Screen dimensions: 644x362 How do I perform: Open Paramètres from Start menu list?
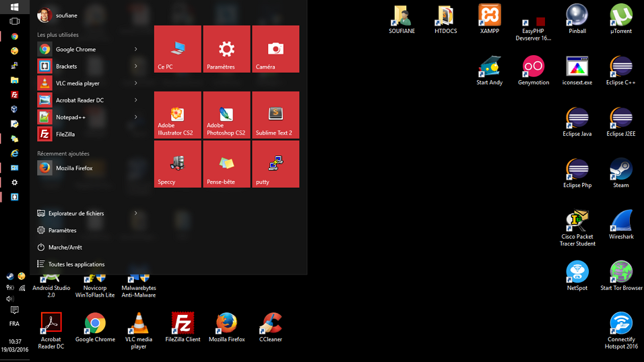[88, 230]
